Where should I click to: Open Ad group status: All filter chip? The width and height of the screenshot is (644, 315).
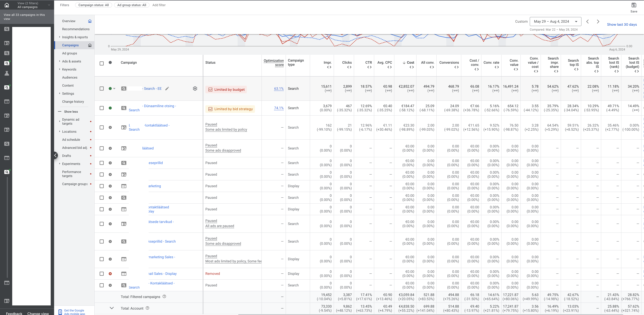pos(131,5)
